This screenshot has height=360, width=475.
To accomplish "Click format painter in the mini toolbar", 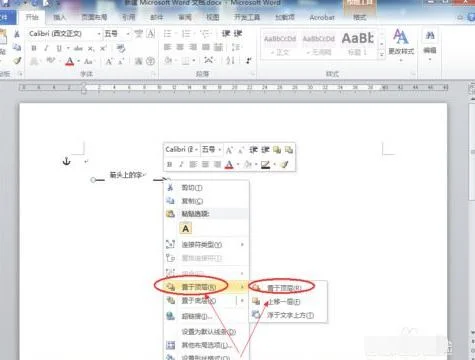I will (x=284, y=164).
